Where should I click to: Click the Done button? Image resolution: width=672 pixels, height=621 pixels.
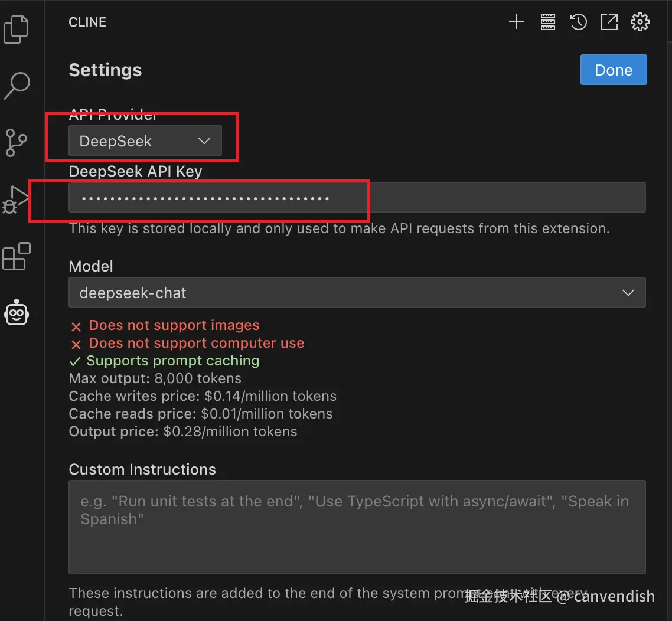(614, 70)
